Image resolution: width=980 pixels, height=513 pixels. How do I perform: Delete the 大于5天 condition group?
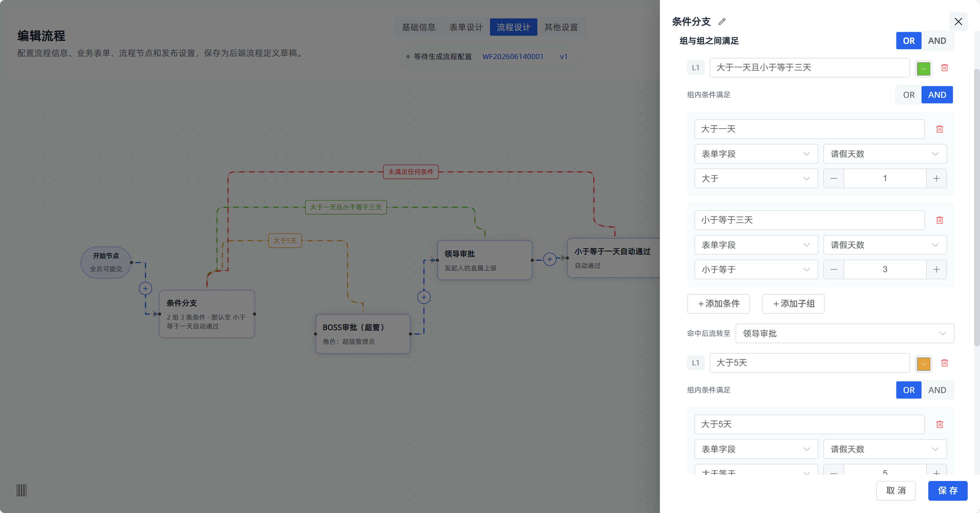tap(944, 363)
